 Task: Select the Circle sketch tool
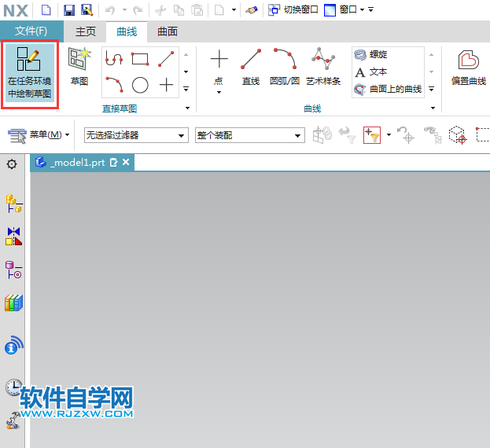pyautogui.click(x=140, y=85)
